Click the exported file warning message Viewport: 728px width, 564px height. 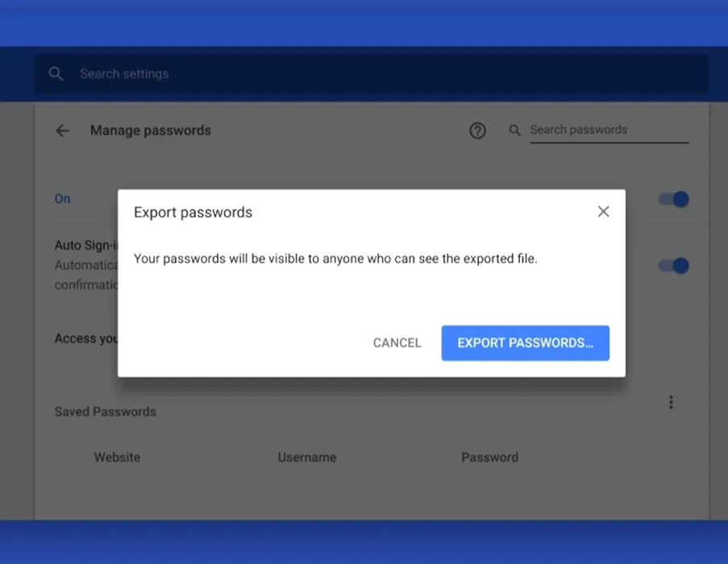point(335,259)
